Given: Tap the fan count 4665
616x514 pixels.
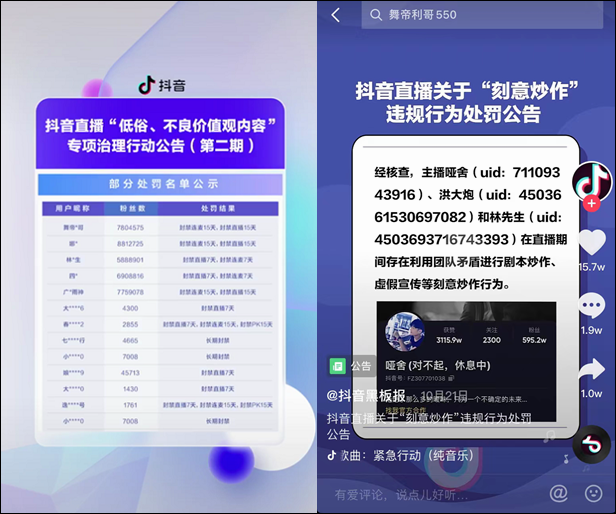Looking at the screenshot, I should coord(130,340).
